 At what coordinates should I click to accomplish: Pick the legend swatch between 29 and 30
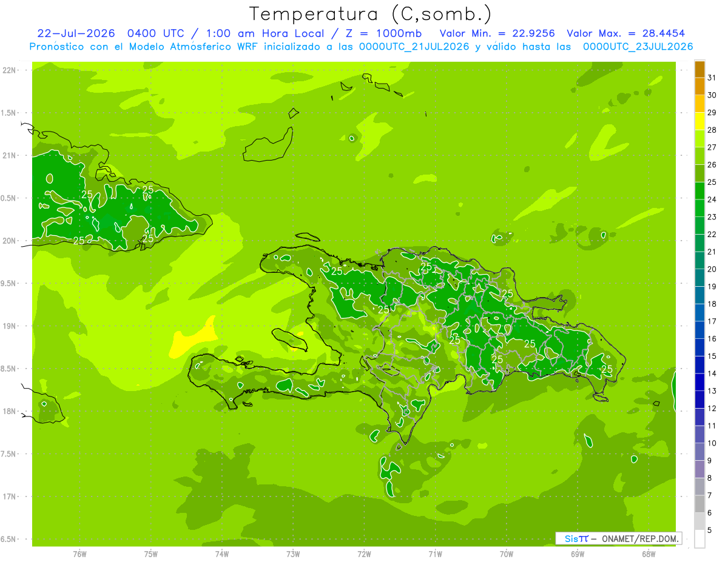click(x=699, y=104)
